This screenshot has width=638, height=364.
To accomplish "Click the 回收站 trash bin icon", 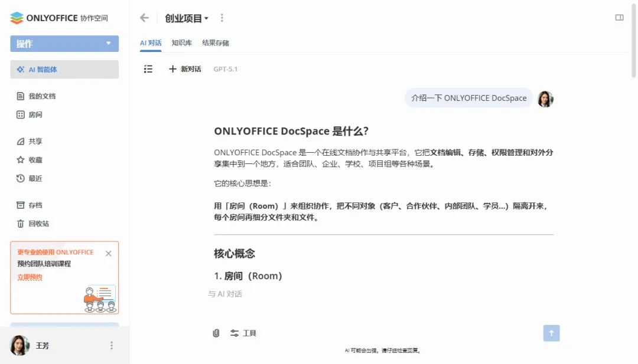I will coord(20,224).
